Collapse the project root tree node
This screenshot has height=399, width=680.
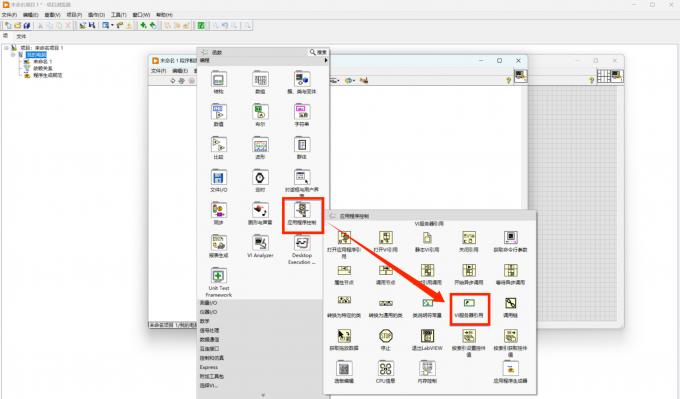pyautogui.click(x=6, y=48)
